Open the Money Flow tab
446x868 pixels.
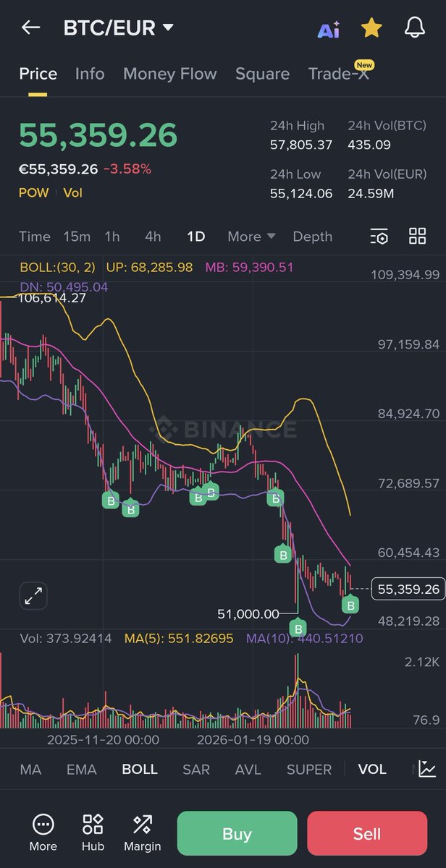point(170,74)
